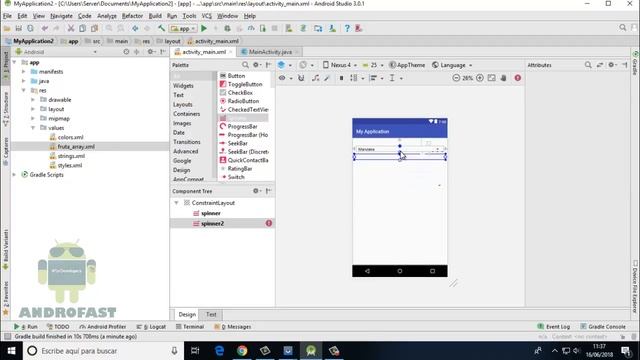Viewport: 640px width, 360px height.
Task: Choose the Layouts palette category
Action: (182, 104)
